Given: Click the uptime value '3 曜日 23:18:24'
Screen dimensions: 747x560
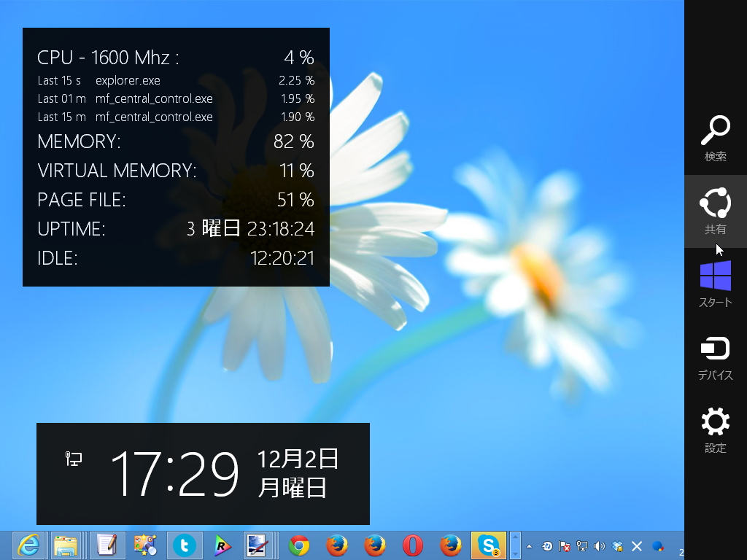Looking at the screenshot, I should click(x=251, y=229).
